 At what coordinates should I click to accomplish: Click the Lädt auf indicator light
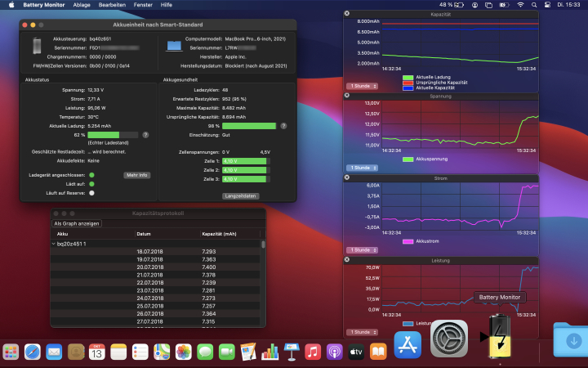point(91,184)
